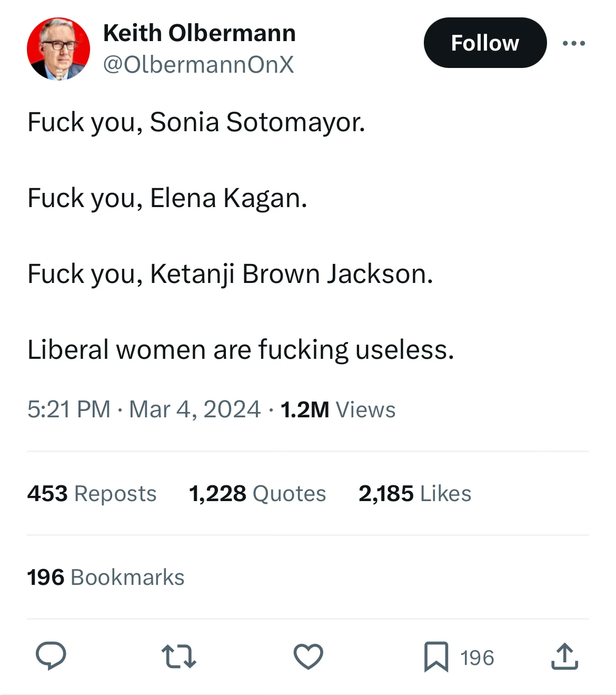Viewport: 616px width, 695px height.
Task: Click the 5:21 PM timestamp
Action: click(x=69, y=409)
